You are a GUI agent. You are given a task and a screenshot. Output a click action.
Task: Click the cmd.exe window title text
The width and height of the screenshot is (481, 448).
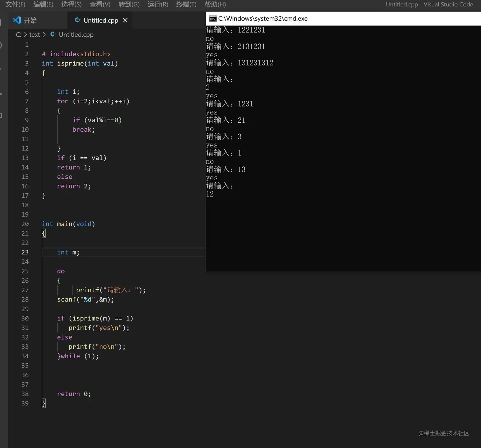coord(263,18)
